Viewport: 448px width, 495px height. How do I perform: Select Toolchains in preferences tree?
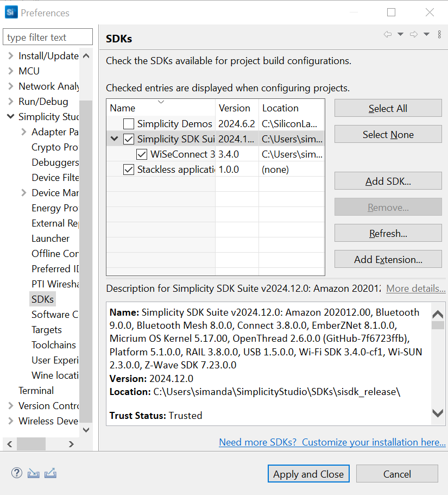pos(54,345)
